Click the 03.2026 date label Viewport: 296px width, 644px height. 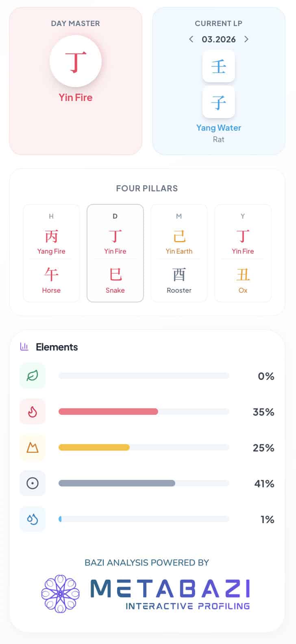(219, 39)
